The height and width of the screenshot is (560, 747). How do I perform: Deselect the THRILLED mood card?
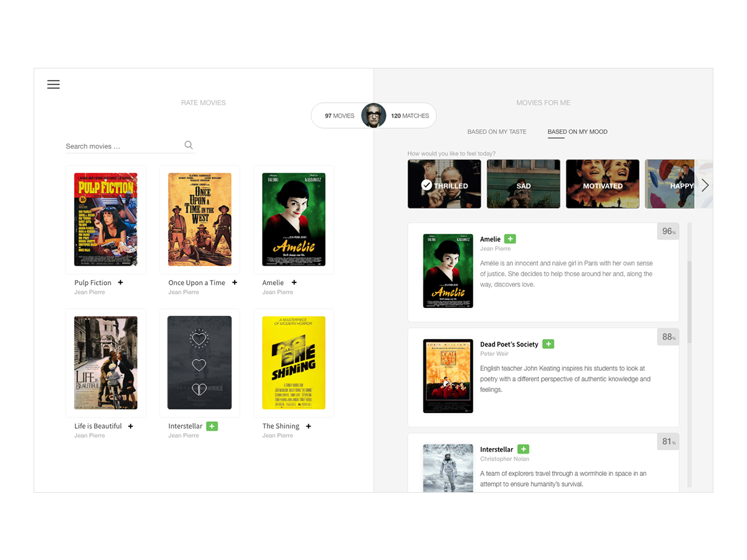pyautogui.click(x=444, y=184)
